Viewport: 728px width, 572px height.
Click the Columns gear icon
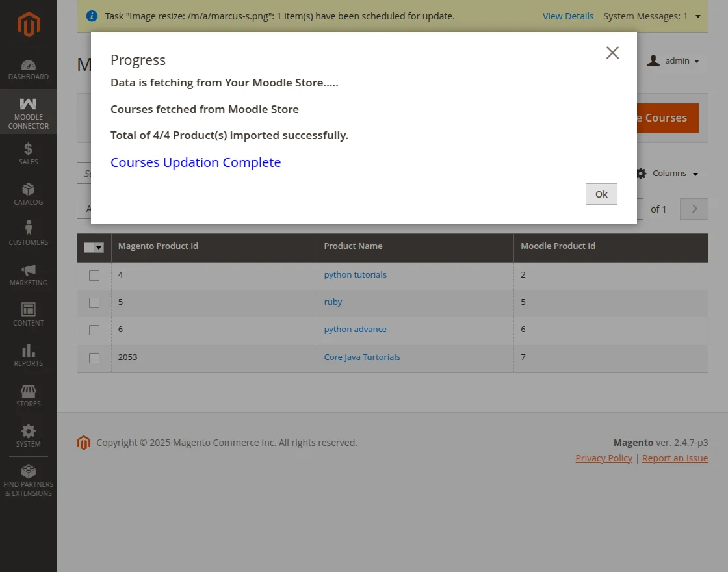641,174
